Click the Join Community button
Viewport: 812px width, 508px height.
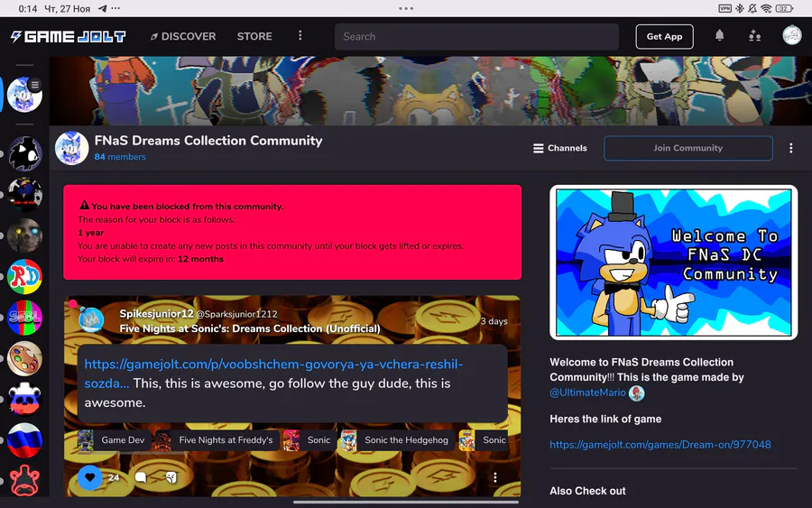pos(688,148)
